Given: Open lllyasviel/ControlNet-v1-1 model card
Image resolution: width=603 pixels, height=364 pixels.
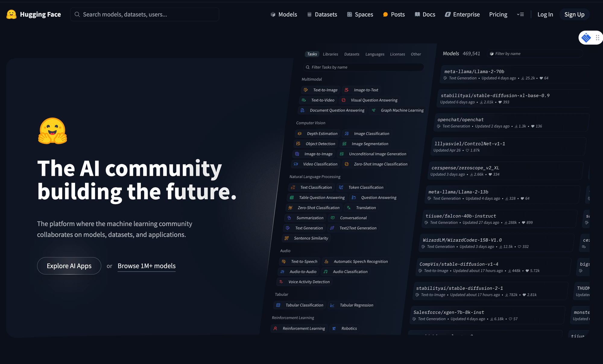Looking at the screenshot, I should pos(509,147).
